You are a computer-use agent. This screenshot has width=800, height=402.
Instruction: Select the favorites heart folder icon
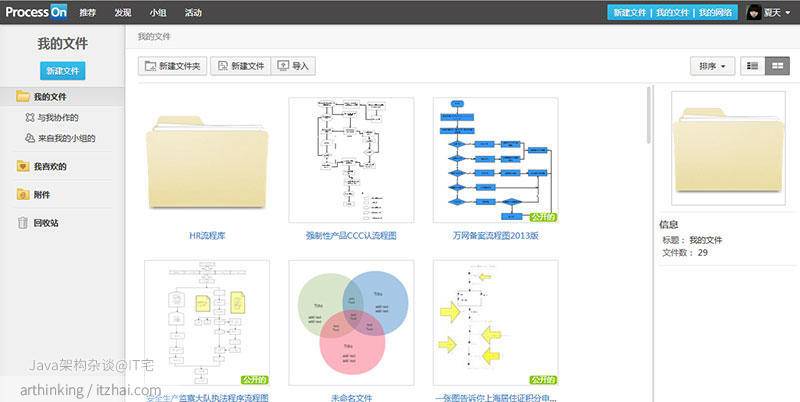[23, 166]
